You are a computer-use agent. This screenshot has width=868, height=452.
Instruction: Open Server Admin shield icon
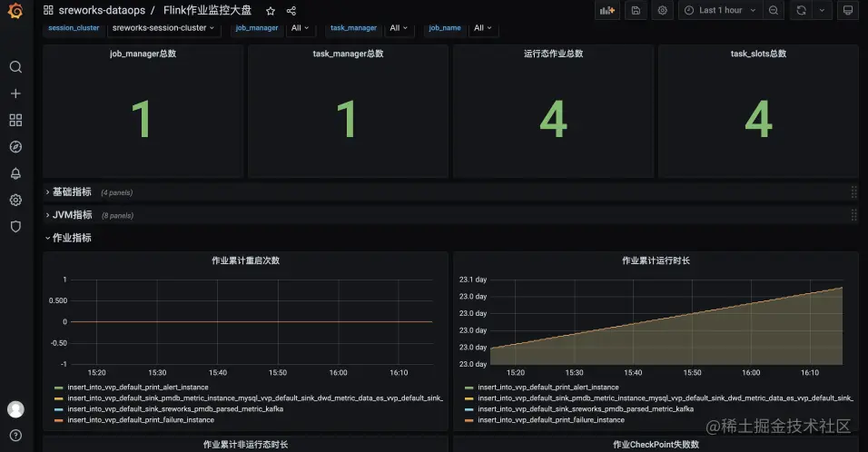[15, 226]
